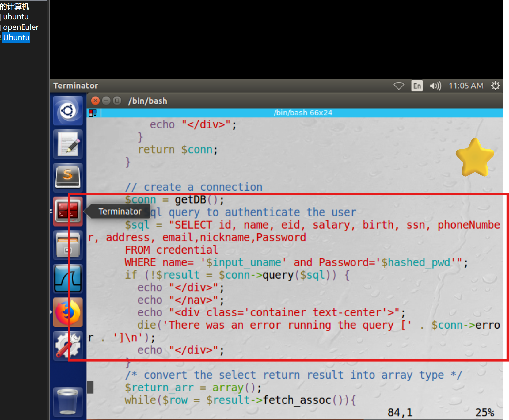Viewport: 509px width, 420px height.
Task: Click the '$return_arr = array();' line
Action: (x=193, y=388)
